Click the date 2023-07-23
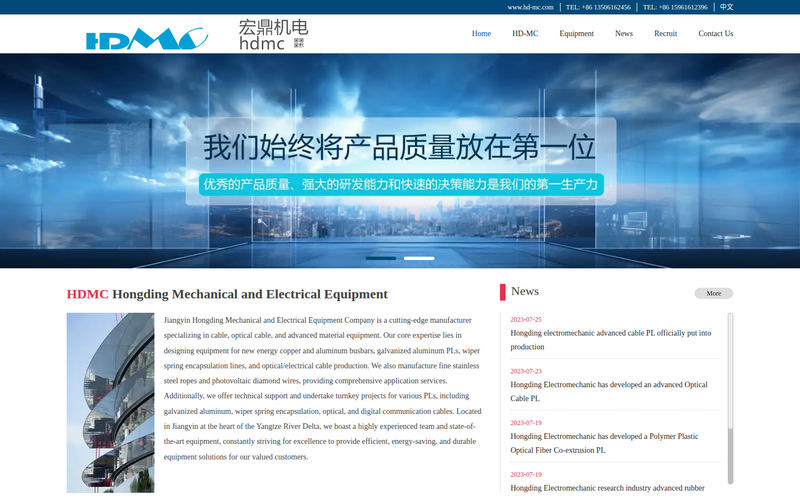 [x=526, y=371]
